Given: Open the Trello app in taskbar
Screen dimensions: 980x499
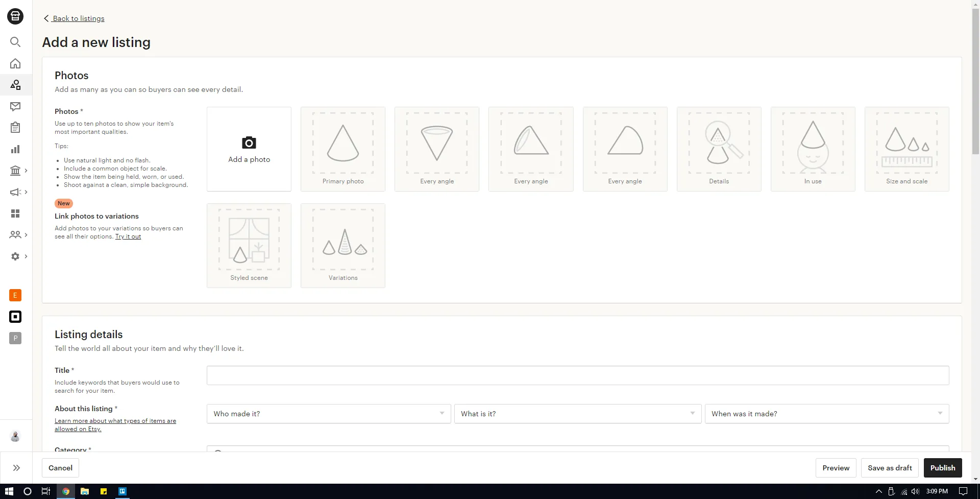Looking at the screenshot, I should [122, 491].
